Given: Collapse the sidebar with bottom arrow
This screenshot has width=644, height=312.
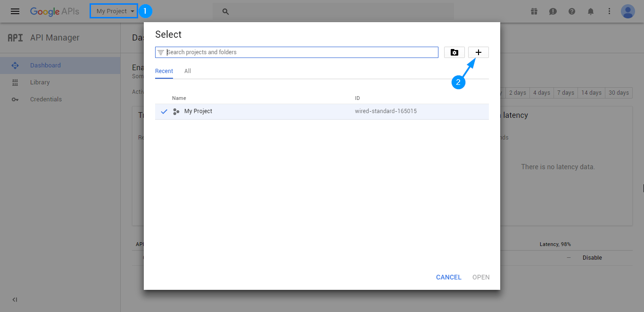Looking at the screenshot, I should [x=15, y=300].
